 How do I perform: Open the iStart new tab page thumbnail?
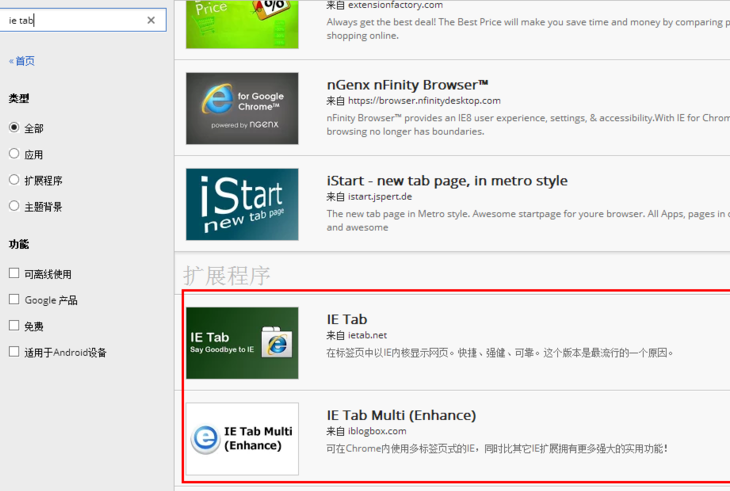point(242,204)
